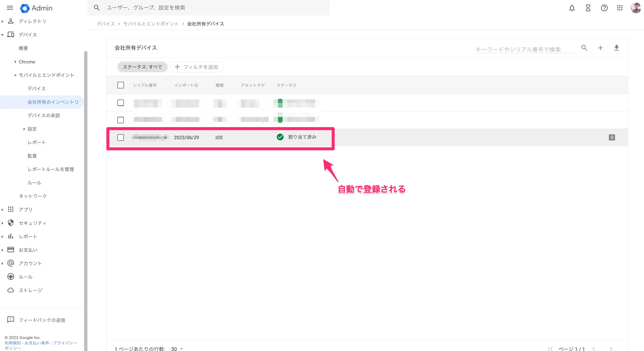
Task: Expand the お支払い section arrow
Action: (3, 250)
